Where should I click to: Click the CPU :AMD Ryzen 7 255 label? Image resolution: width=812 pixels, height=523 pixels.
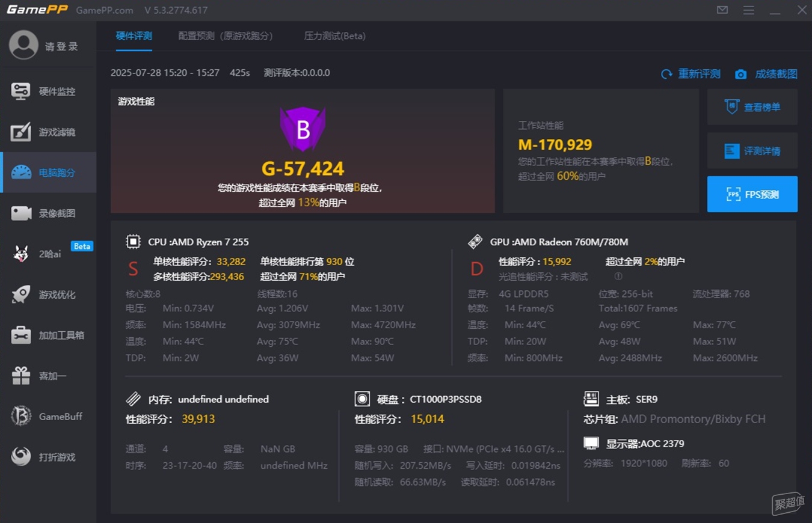(x=198, y=242)
